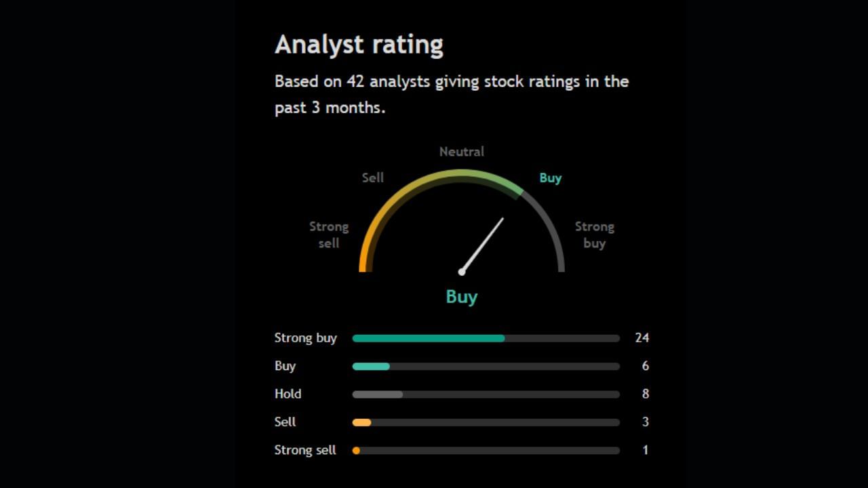This screenshot has width=868, height=488.
Task: Click the teal Buy gauge label
Action: coord(550,178)
